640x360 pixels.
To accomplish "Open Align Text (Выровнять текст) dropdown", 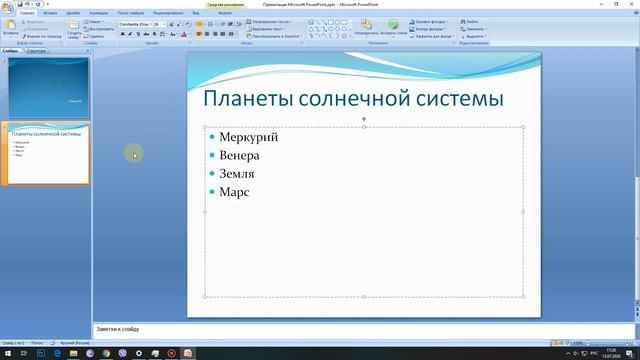I will click(266, 29).
